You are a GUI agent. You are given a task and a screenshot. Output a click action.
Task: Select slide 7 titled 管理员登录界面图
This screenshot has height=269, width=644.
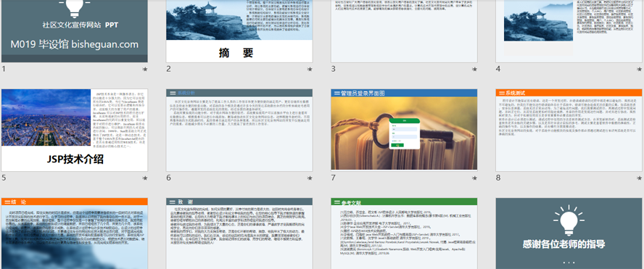[x=404, y=131]
